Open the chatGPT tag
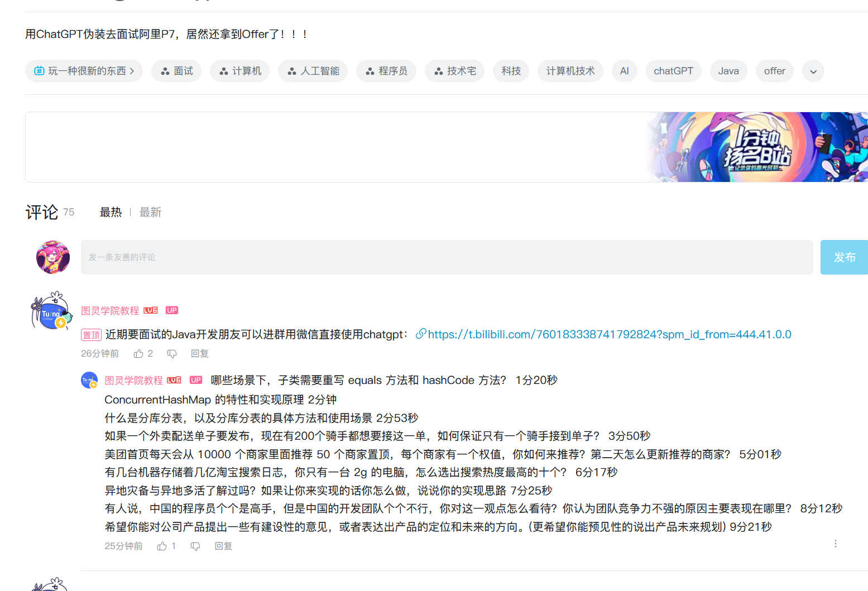The width and height of the screenshot is (868, 591). point(673,71)
